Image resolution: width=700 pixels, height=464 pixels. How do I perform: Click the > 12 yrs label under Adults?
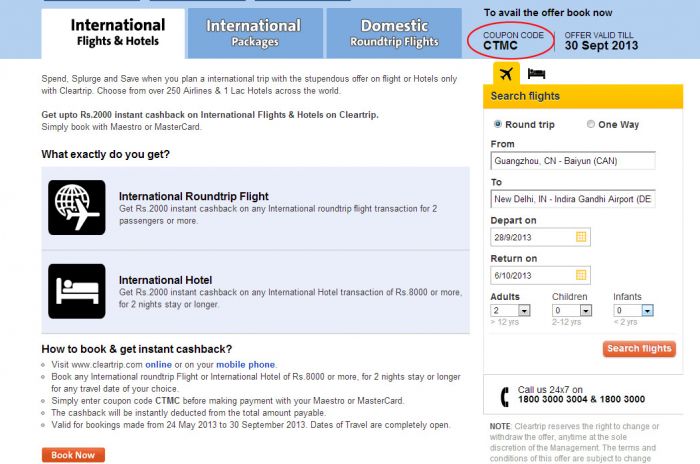(504, 322)
